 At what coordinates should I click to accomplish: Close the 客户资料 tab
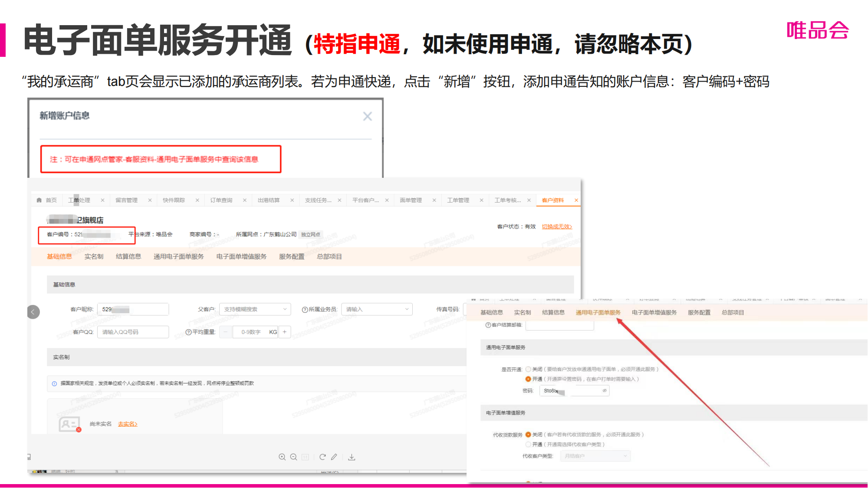coord(576,200)
